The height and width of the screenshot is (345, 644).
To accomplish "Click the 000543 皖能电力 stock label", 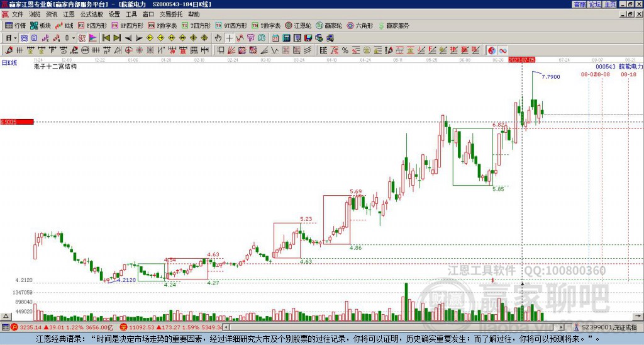I will 619,66.
